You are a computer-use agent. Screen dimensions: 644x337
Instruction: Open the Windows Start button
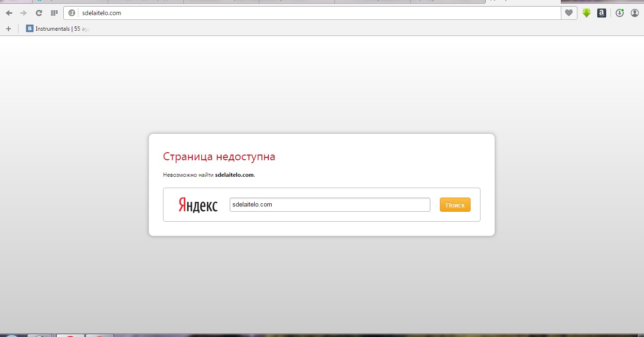click(12, 336)
